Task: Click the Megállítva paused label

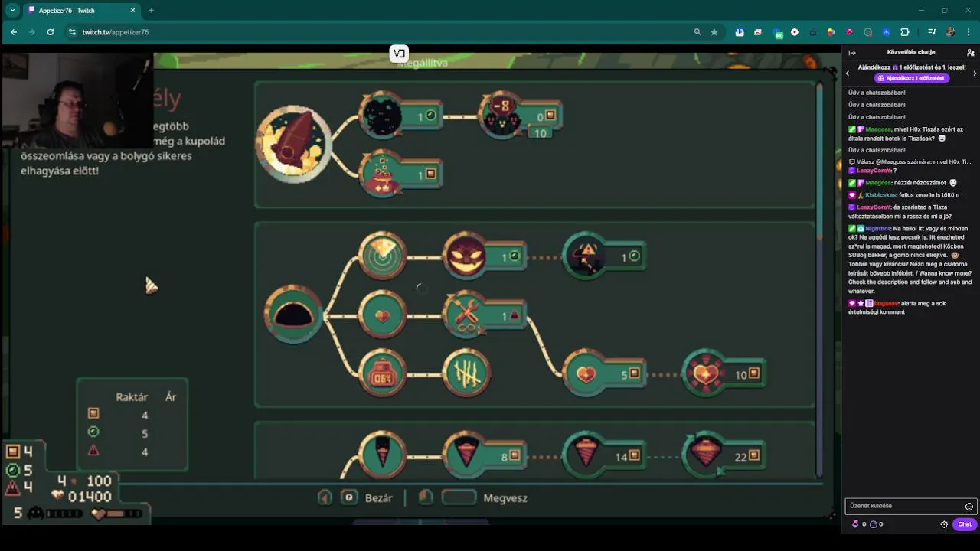Action: [x=423, y=63]
